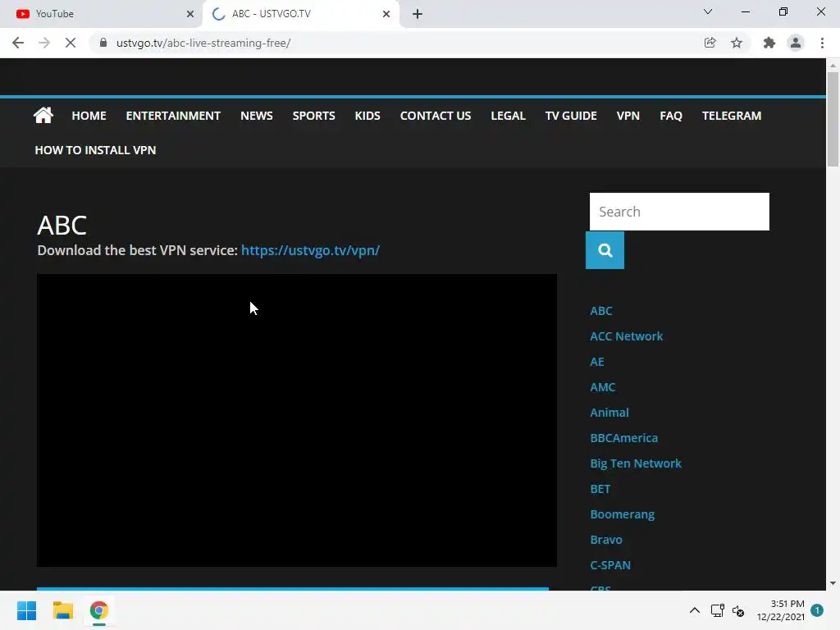The image size is (840, 630).
Task: Follow the https://ustvgo.tv/vpn/ link
Action: [310, 250]
